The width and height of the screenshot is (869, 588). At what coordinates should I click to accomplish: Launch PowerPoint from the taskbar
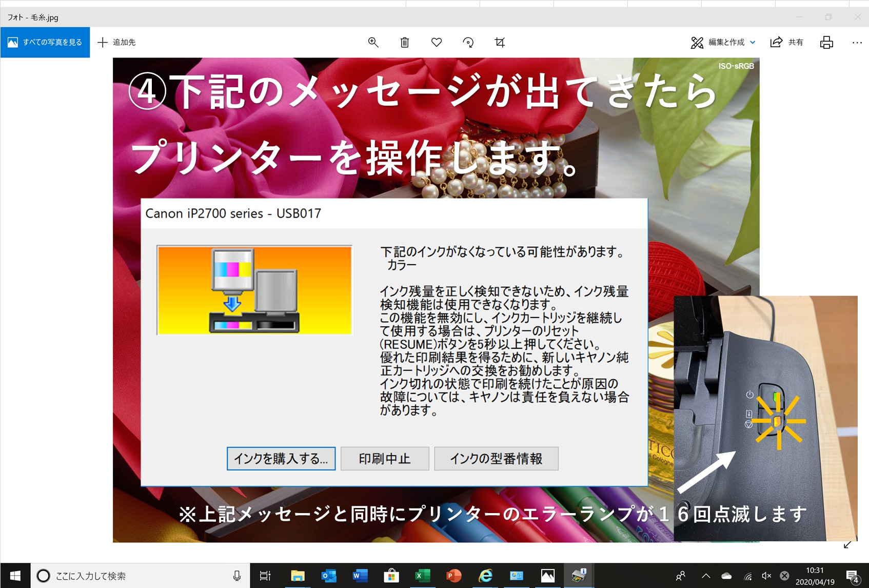click(453, 576)
